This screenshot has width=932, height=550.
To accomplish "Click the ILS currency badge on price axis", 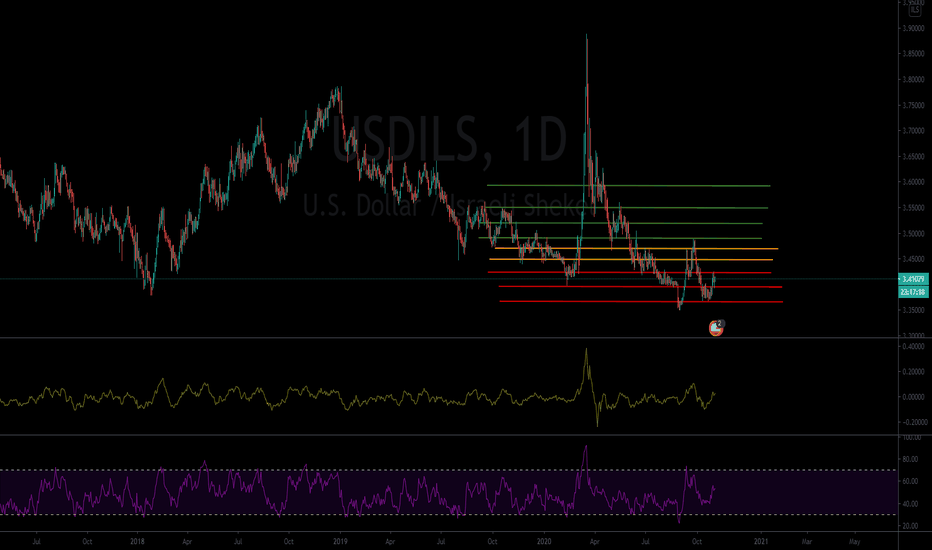I will [x=914, y=9].
